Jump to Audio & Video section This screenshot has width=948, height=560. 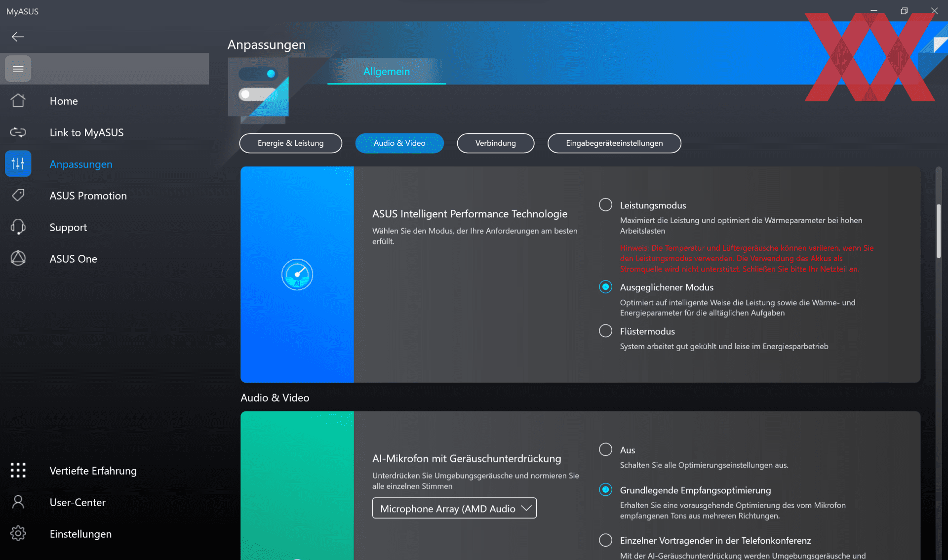click(399, 143)
